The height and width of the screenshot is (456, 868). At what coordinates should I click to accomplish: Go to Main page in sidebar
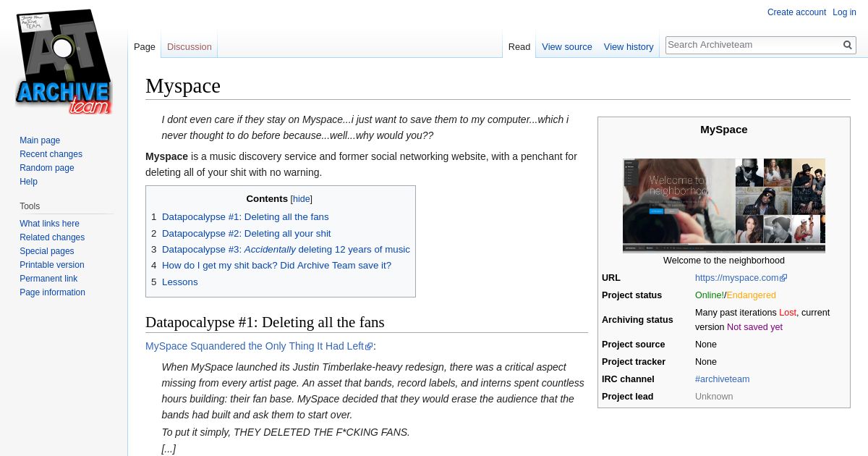(40, 140)
